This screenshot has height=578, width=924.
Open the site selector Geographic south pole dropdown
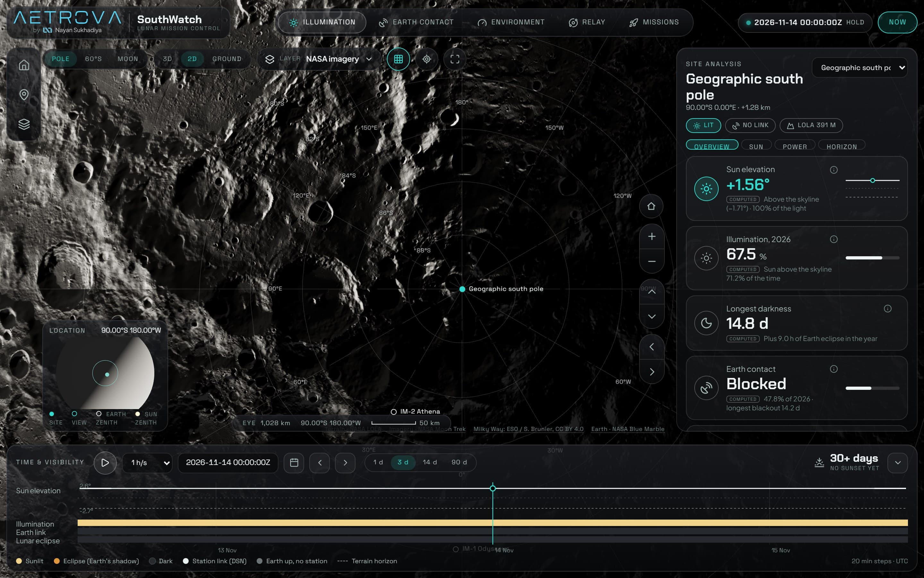tap(860, 68)
